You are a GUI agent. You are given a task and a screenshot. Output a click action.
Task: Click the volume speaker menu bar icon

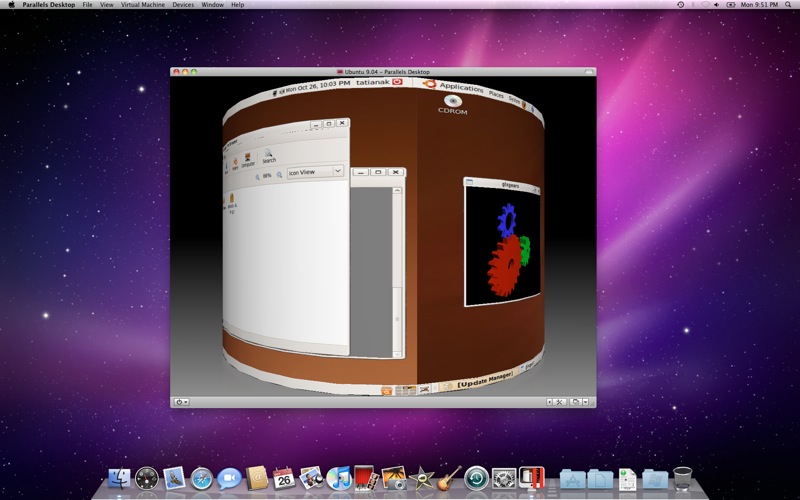[x=717, y=5]
